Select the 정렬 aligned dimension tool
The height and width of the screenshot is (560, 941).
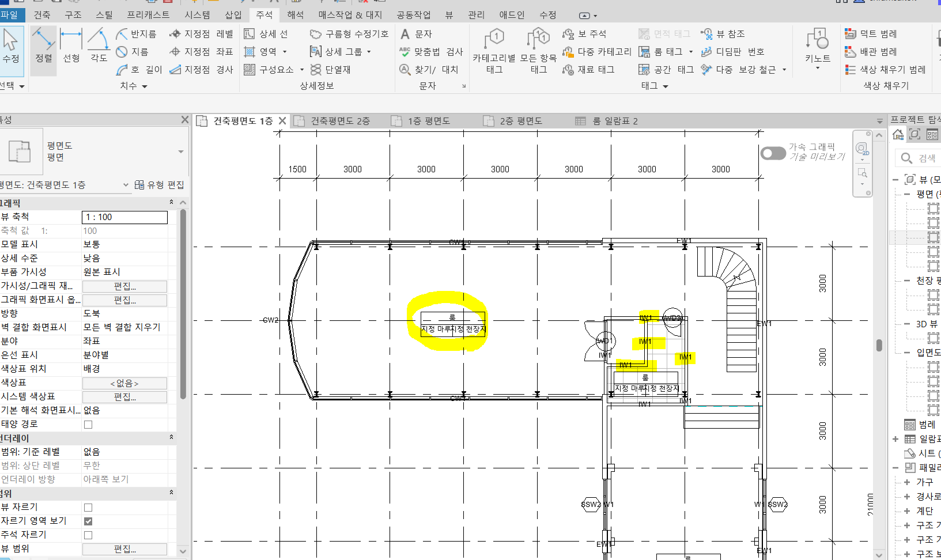point(44,46)
